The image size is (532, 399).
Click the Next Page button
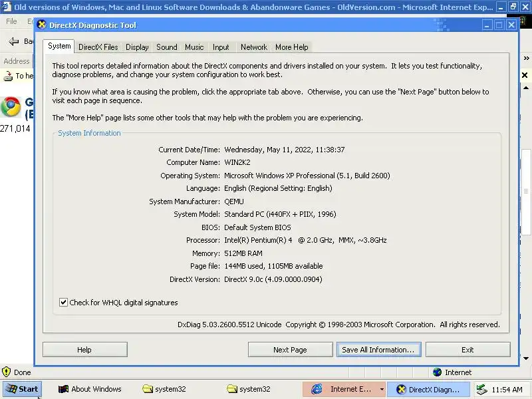pyautogui.click(x=290, y=350)
